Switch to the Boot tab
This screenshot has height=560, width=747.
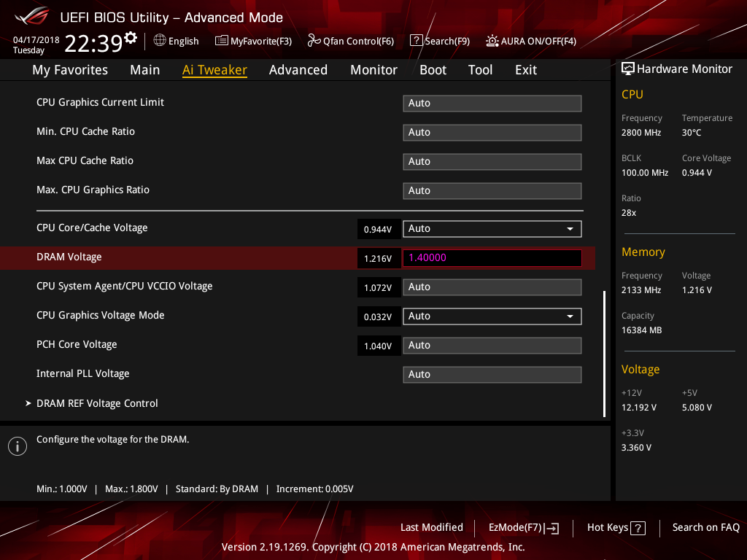pos(433,70)
